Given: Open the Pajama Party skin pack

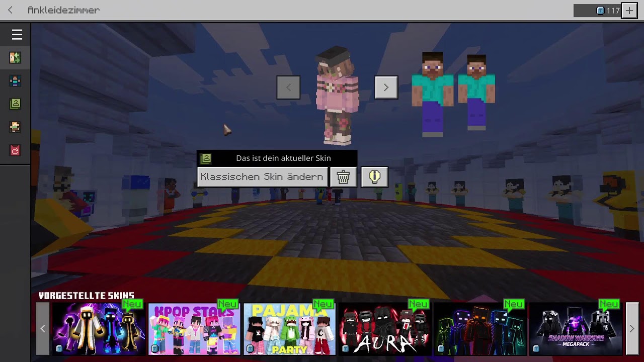Looking at the screenshot, I should (289, 329).
